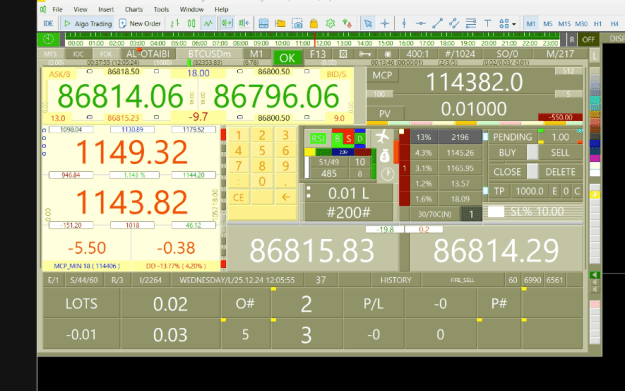Toggle Algo Trading in toolbar
This screenshot has height=391, width=625.
(88, 24)
